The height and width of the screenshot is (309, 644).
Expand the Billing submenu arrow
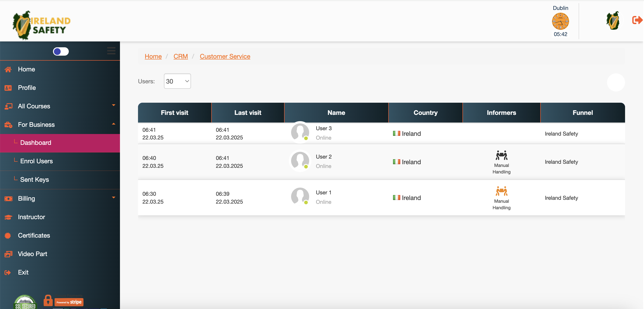tap(113, 198)
